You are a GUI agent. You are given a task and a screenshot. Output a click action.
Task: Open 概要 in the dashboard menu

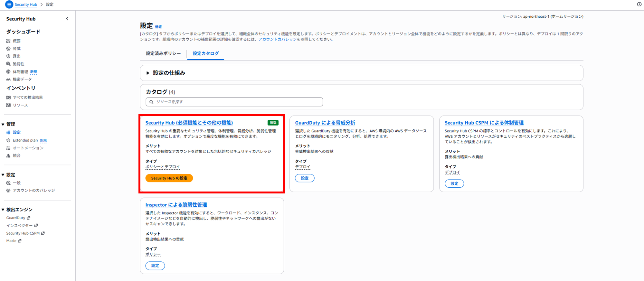(17, 41)
